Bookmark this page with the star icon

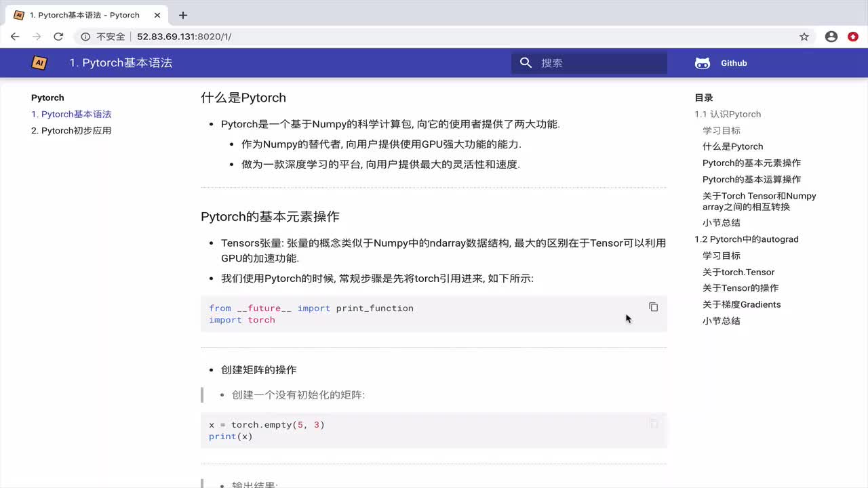[804, 37]
